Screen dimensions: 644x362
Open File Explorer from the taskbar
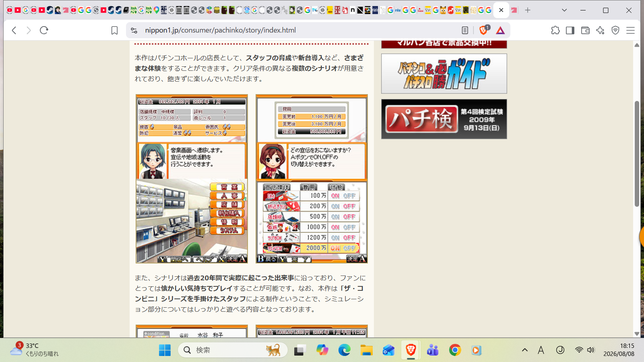(366, 350)
